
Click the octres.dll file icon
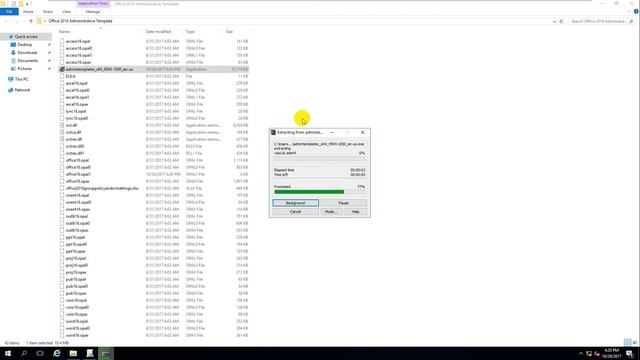click(x=62, y=139)
